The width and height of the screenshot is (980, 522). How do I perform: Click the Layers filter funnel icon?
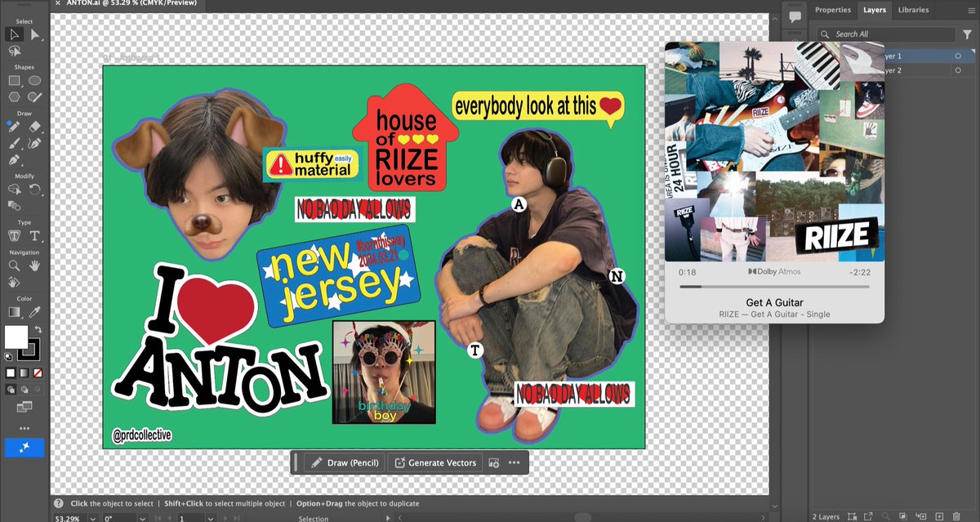pos(967,34)
